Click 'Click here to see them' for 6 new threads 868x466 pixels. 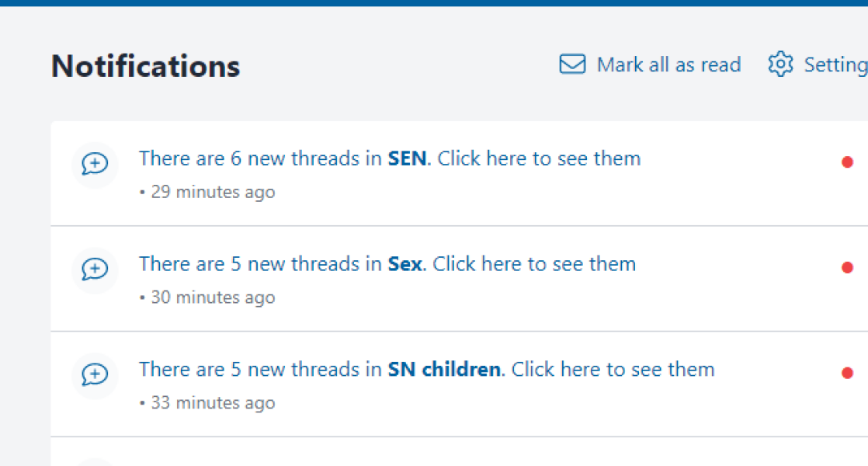point(539,158)
